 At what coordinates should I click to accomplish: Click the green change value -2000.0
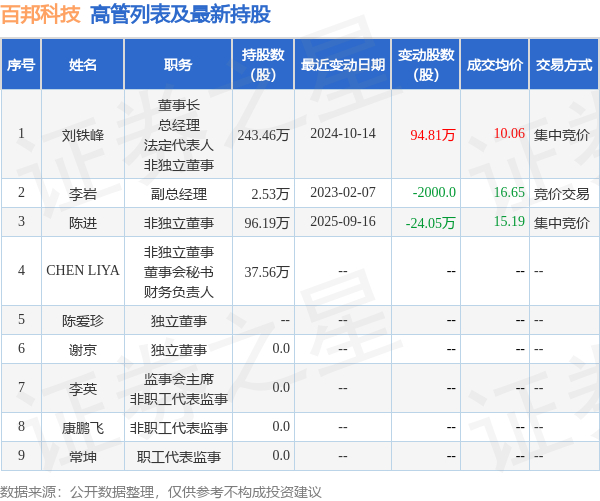[x=434, y=192]
